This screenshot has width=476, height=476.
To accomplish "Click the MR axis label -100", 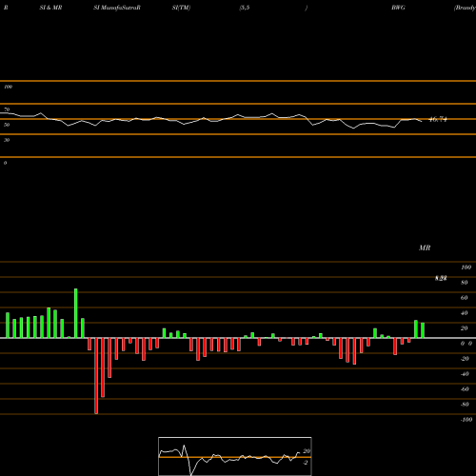I will coord(466,420).
